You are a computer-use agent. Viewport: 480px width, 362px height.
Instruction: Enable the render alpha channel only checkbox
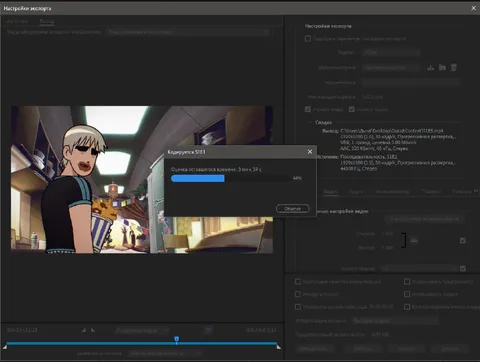(x=407, y=306)
